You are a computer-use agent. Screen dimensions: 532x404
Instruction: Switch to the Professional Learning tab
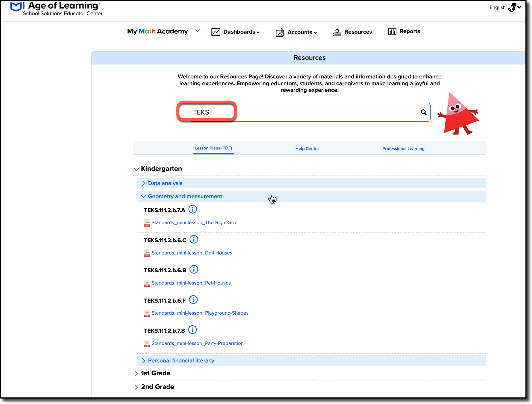[403, 149]
